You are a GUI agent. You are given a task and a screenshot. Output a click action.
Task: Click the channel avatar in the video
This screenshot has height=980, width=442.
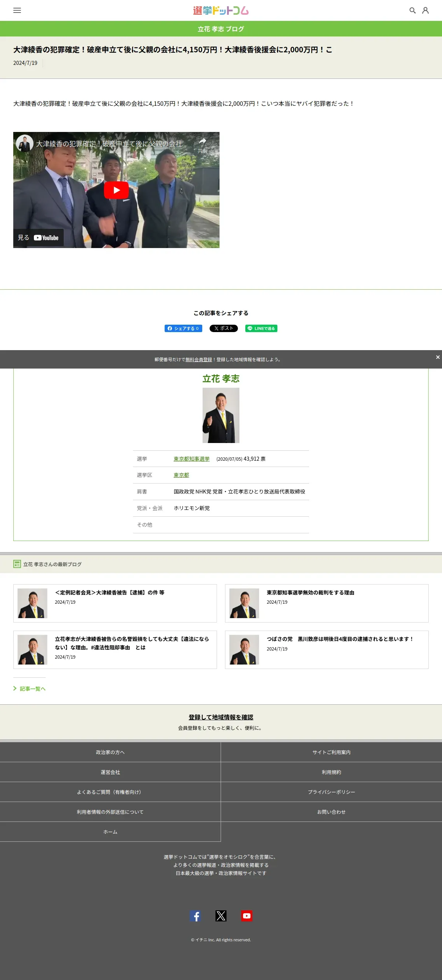(x=24, y=144)
